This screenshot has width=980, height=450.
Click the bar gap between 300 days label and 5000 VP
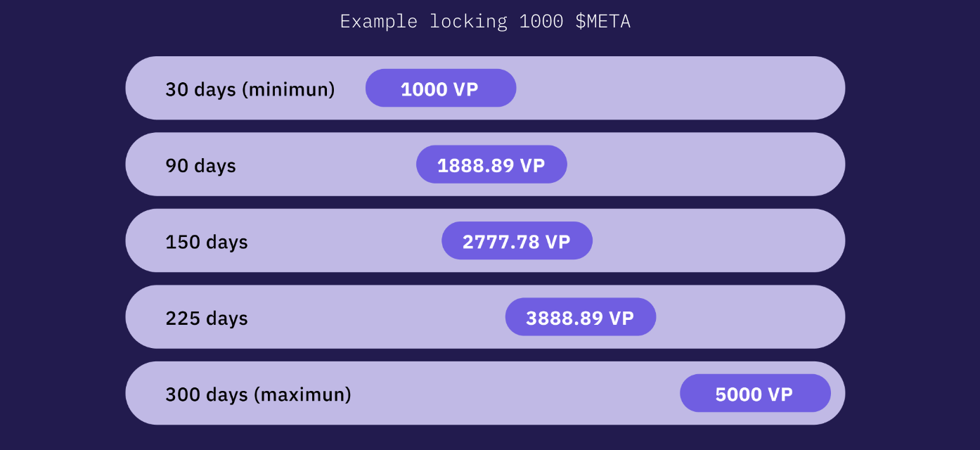[x=515, y=393]
